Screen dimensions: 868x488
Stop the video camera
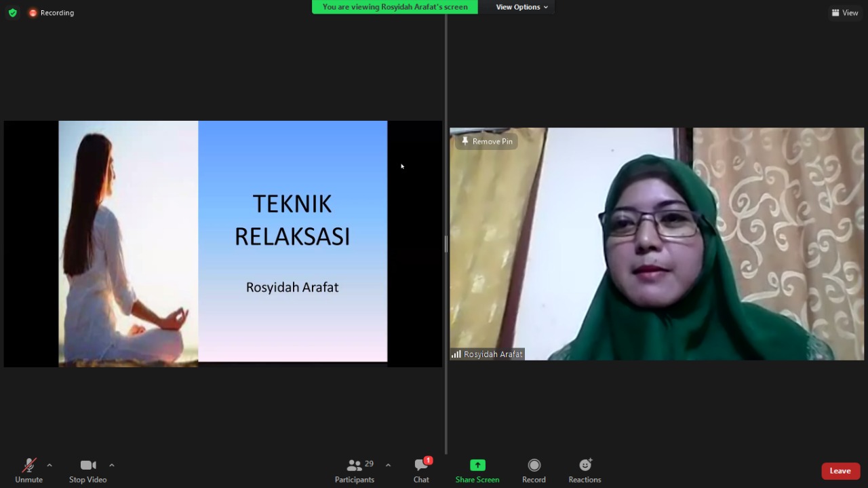point(88,470)
